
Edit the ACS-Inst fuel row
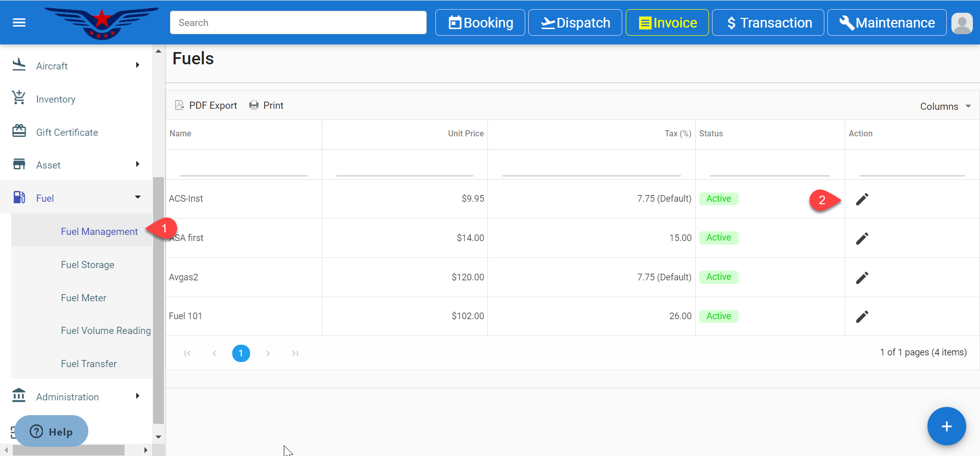point(862,199)
